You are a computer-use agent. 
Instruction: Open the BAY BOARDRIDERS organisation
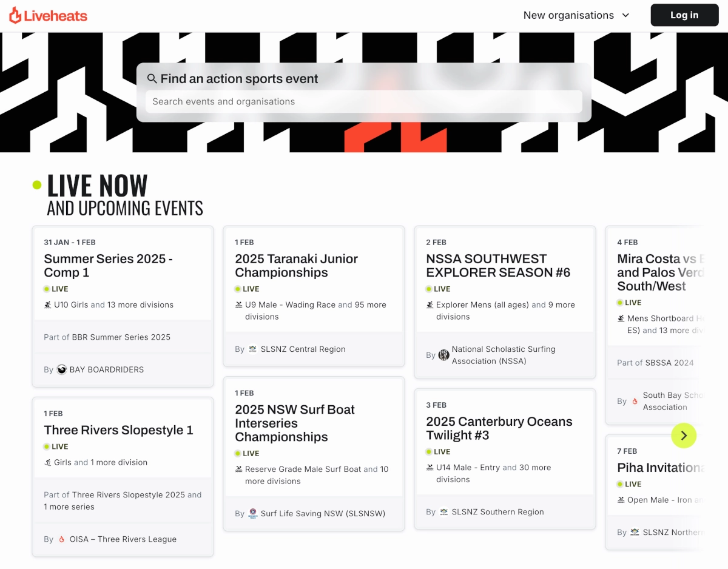107,369
